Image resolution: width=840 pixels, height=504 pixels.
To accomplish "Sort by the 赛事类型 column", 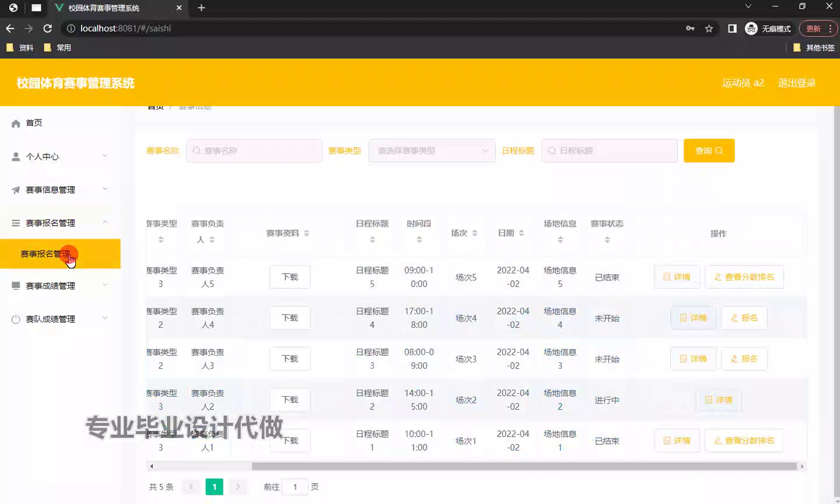I will (161, 239).
